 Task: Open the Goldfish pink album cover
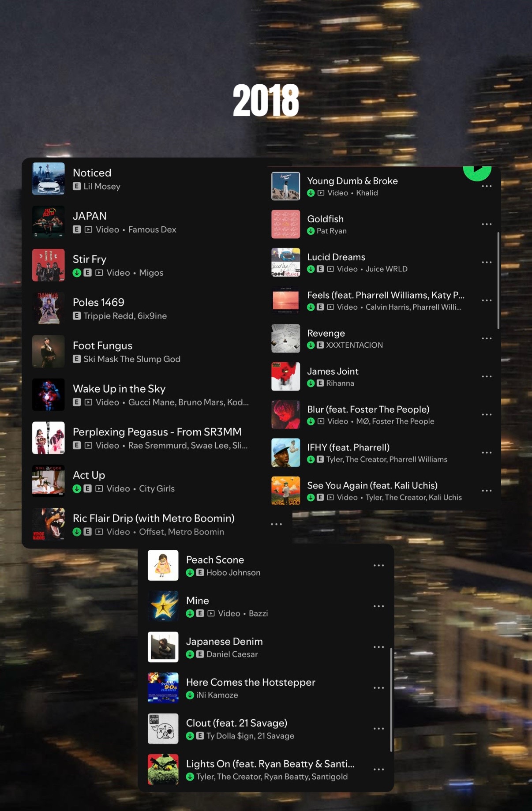(x=286, y=224)
